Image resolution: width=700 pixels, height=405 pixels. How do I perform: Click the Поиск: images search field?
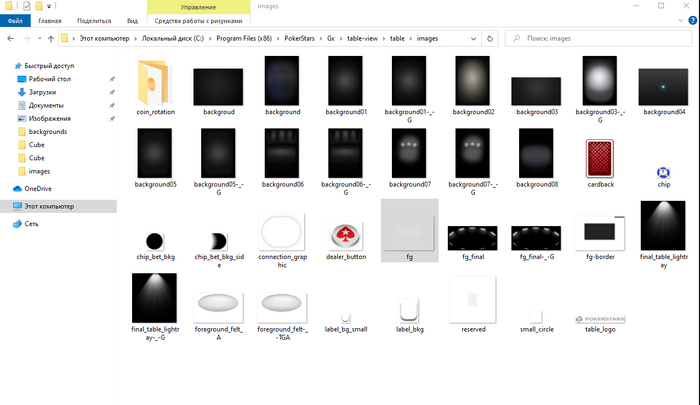click(598, 39)
